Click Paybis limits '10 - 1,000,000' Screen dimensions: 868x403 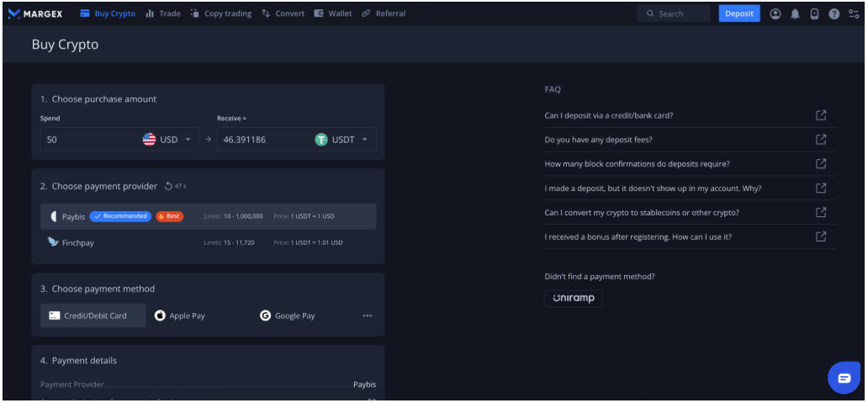tap(244, 216)
